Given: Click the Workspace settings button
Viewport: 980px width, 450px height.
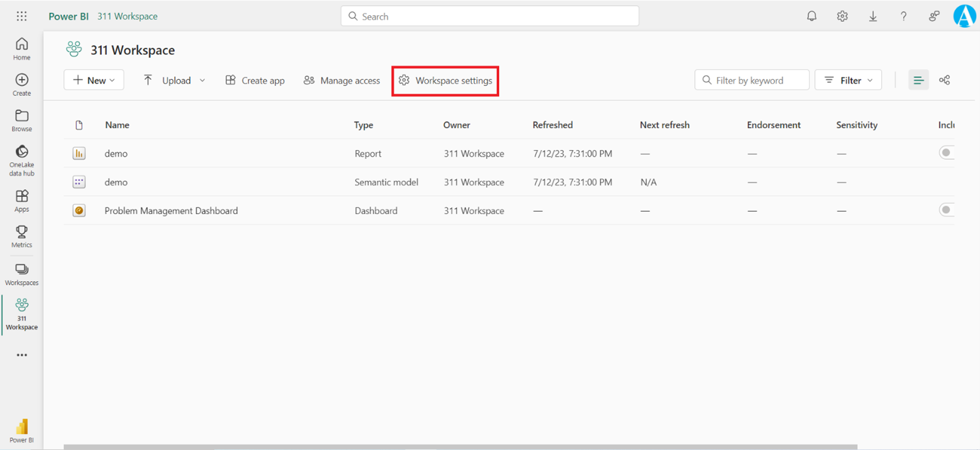Looking at the screenshot, I should (445, 80).
